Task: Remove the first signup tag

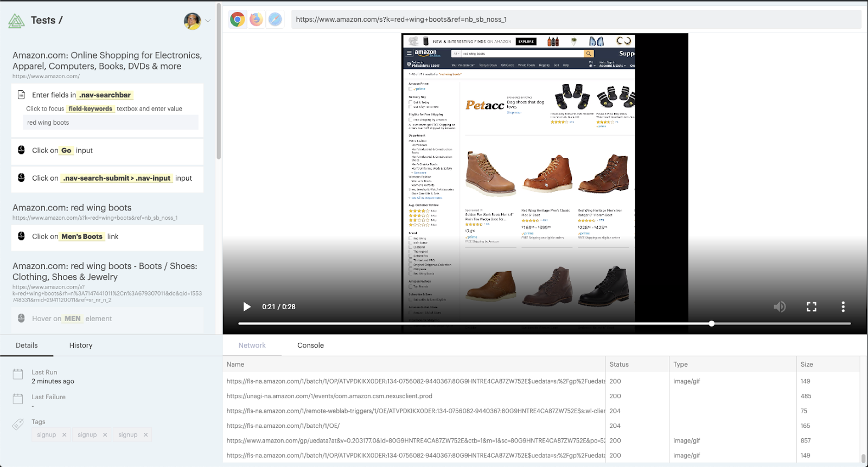Action: (x=64, y=435)
